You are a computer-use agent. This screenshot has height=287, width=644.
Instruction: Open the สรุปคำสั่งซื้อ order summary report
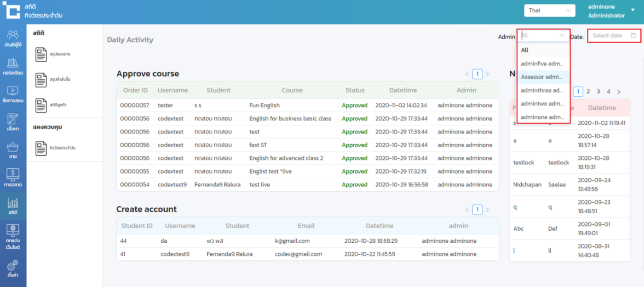tap(53, 80)
